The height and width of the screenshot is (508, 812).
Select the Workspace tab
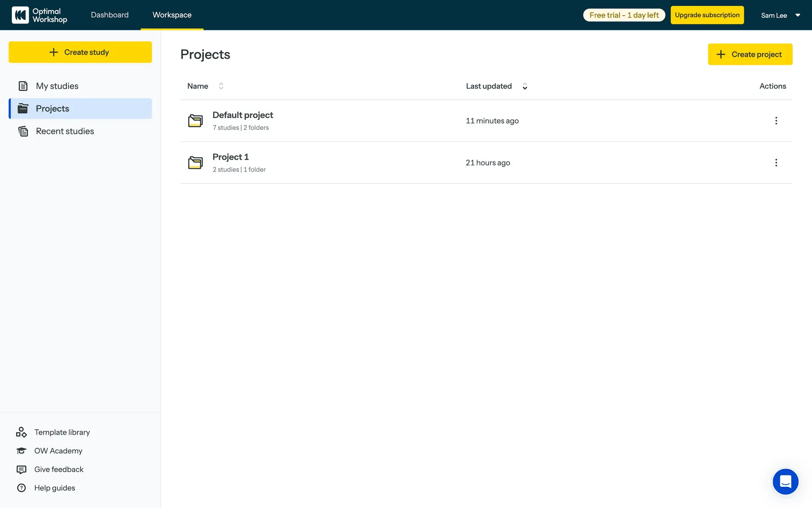coord(172,15)
